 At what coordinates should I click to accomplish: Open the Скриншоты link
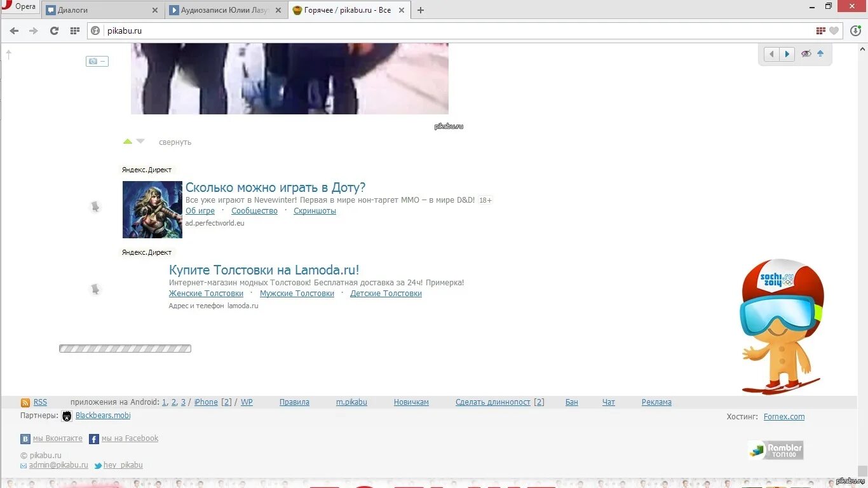click(315, 211)
